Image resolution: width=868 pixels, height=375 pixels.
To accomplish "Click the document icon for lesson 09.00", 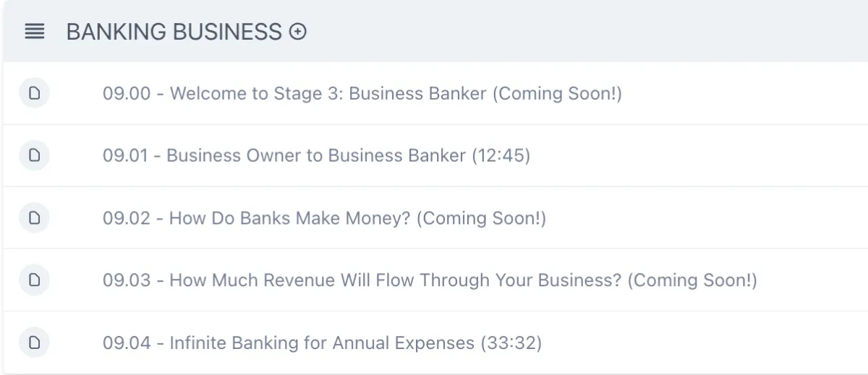I will pos(34,93).
